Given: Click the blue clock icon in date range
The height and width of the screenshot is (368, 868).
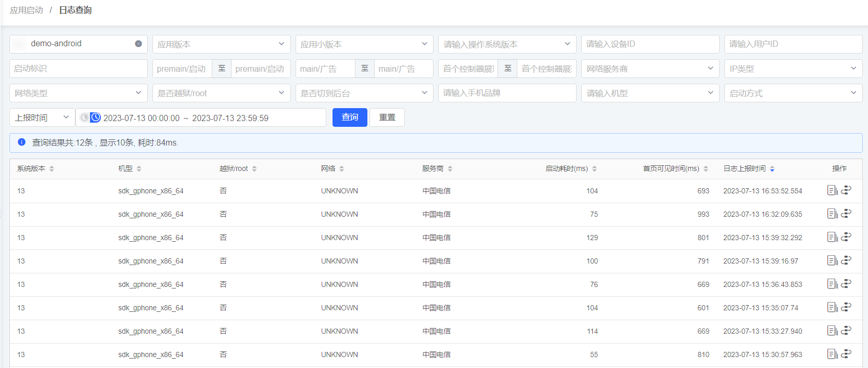Looking at the screenshot, I should coord(95,117).
